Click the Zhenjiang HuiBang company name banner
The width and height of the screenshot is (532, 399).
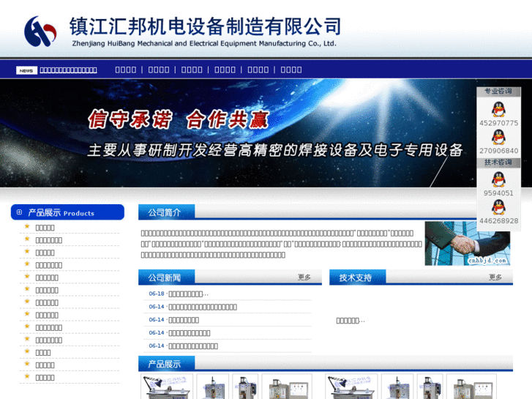(206, 31)
